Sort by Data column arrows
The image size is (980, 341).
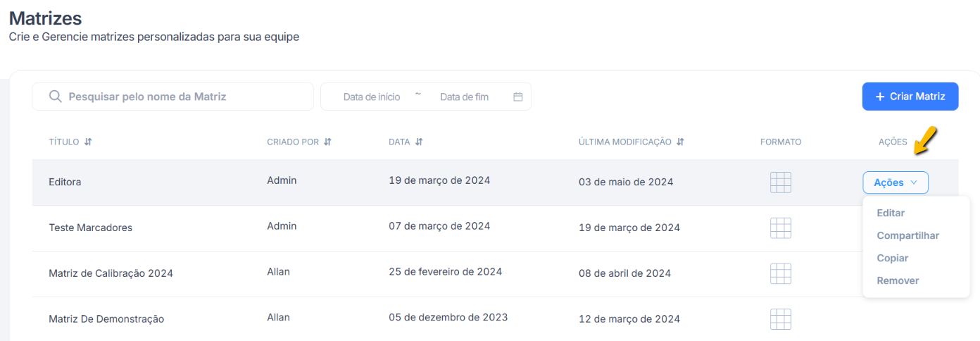coord(419,142)
